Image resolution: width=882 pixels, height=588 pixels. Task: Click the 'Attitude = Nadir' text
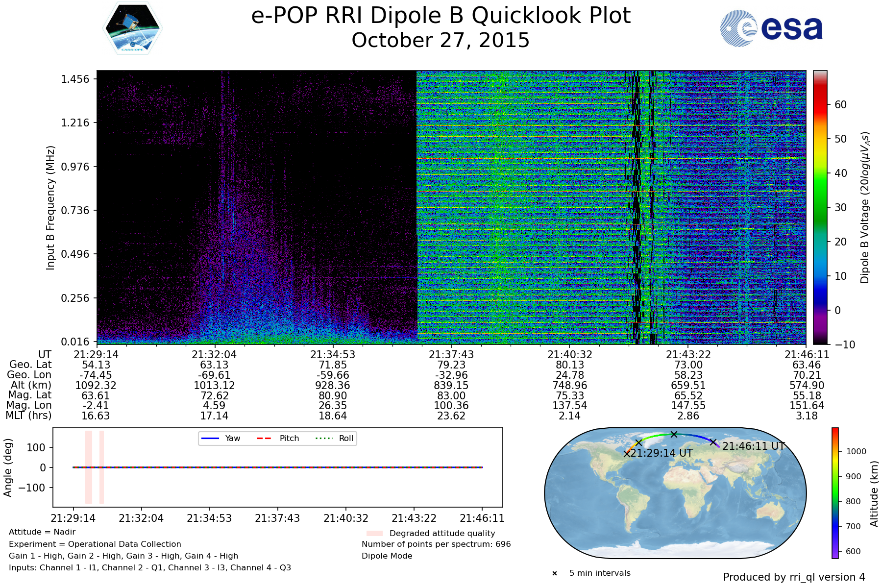(x=42, y=532)
